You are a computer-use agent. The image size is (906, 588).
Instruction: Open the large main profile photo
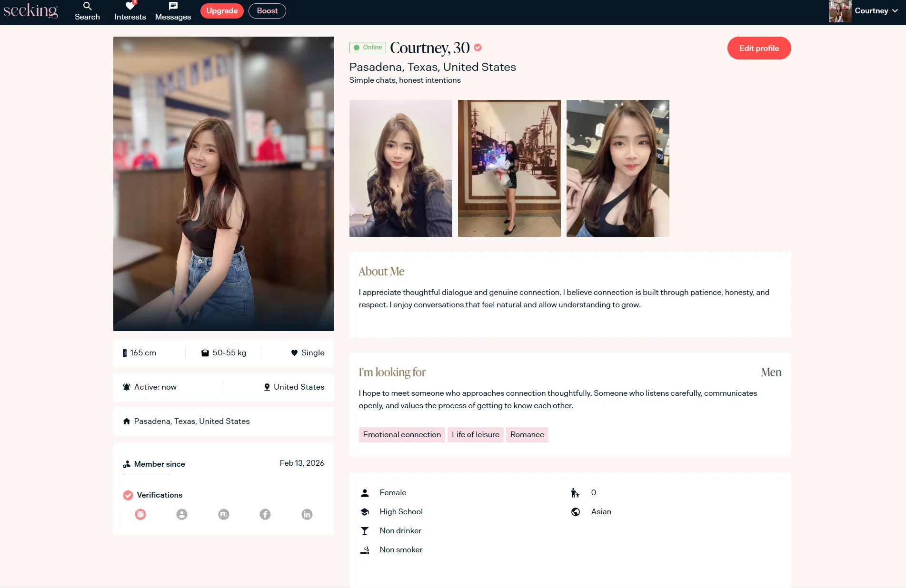[224, 184]
